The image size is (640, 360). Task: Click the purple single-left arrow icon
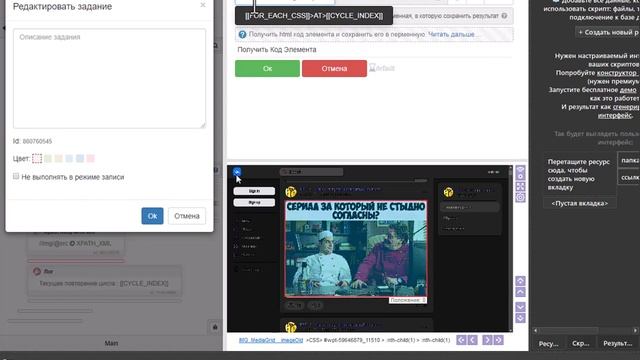point(473,340)
